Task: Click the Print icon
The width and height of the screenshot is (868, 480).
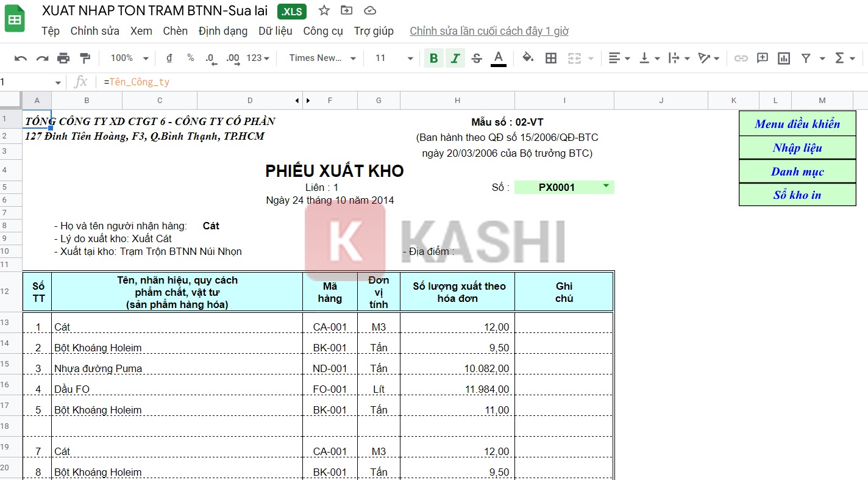Action: (63, 58)
